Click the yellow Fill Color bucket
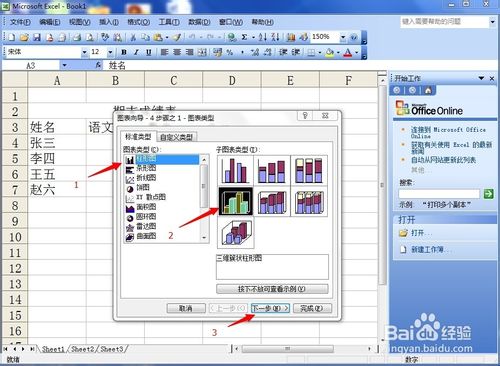 pyautogui.click(x=330, y=52)
